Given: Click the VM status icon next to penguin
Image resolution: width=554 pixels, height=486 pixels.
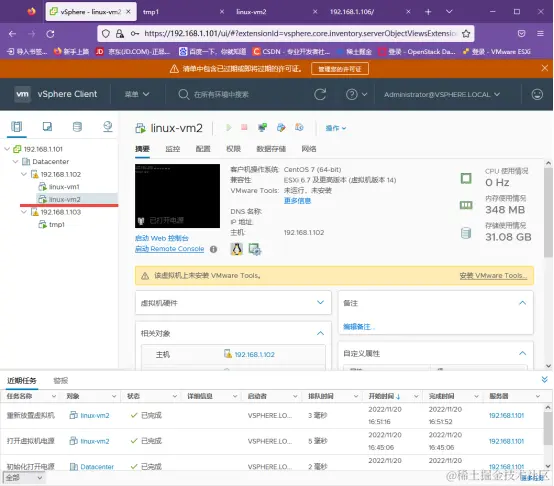Looking at the screenshot, I should coord(255,249).
